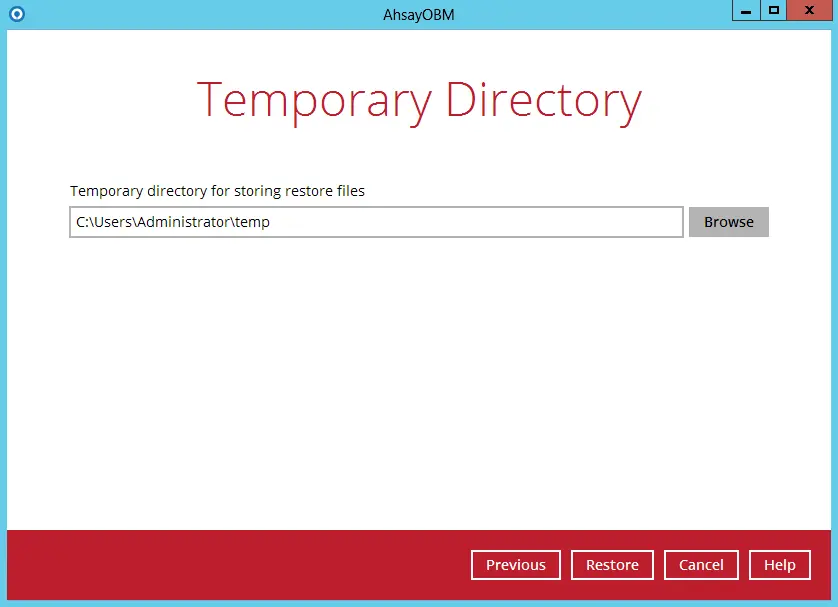
Task: Go back using the Previous button
Action: [x=515, y=564]
